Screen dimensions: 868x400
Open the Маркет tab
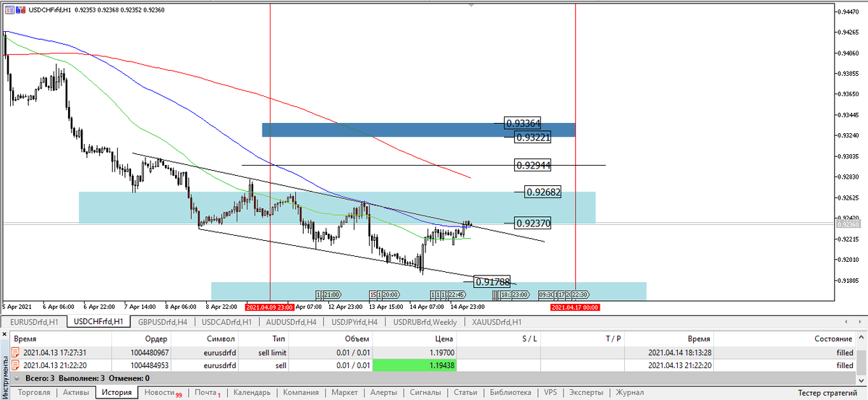(x=344, y=393)
